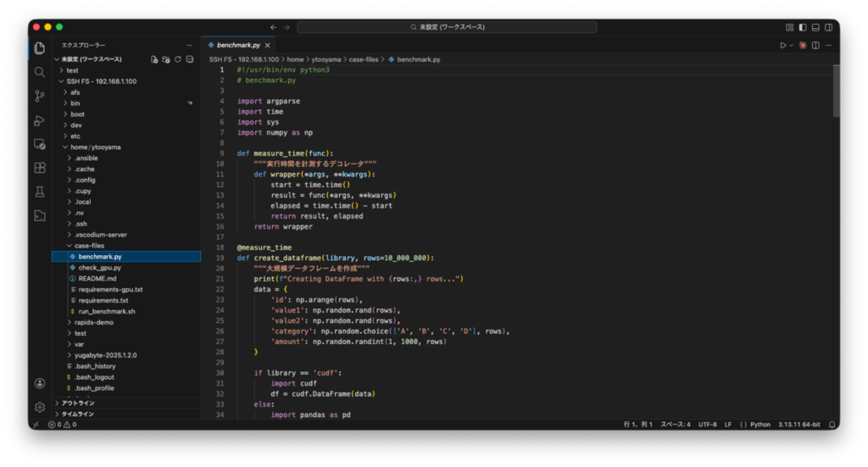The width and height of the screenshot is (868, 467).
Task: Refresh the explorer tree
Action: tap(178, 59)
